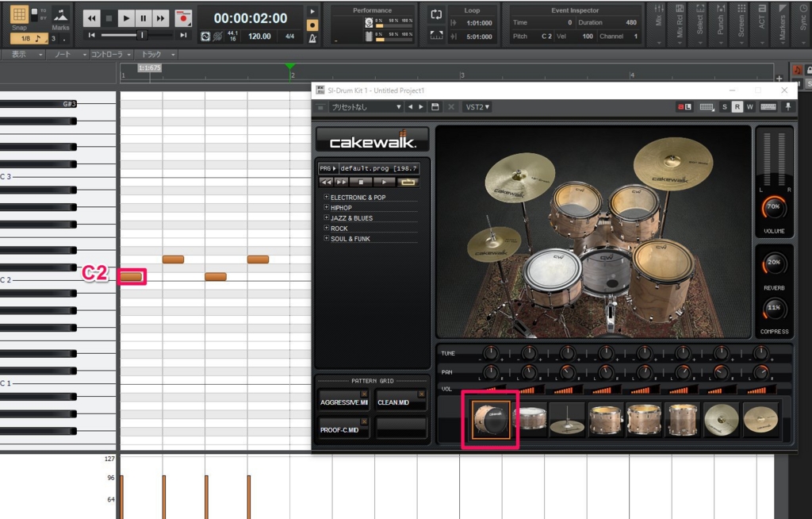Open the トラック (Tracks) menu
This screenshot has width=812, height=519.
156,54
